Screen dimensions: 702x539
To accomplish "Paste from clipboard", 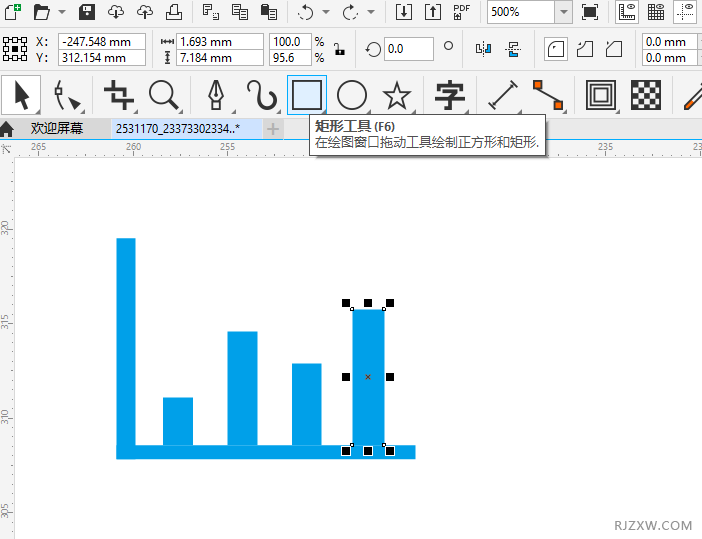I will (269, 12).
